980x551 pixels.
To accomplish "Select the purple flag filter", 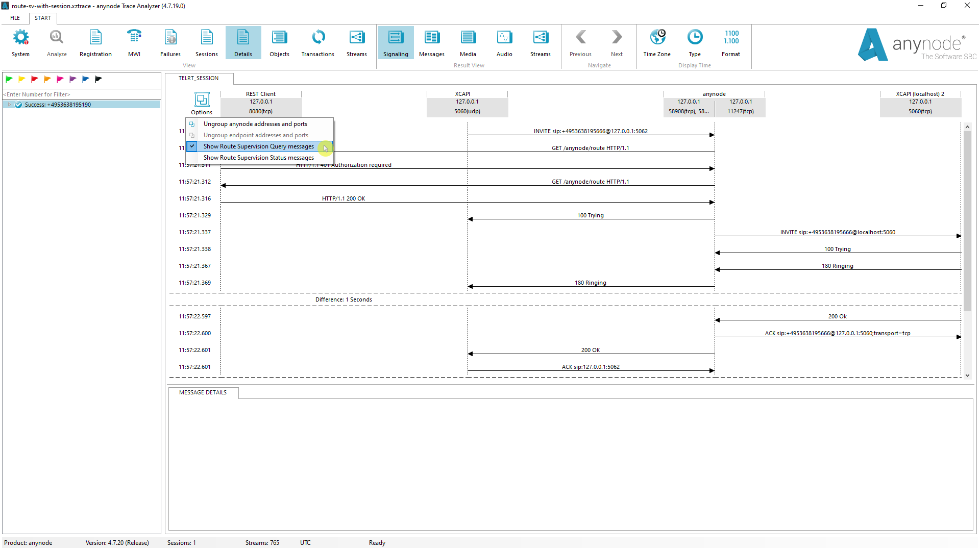I will 72,79.
